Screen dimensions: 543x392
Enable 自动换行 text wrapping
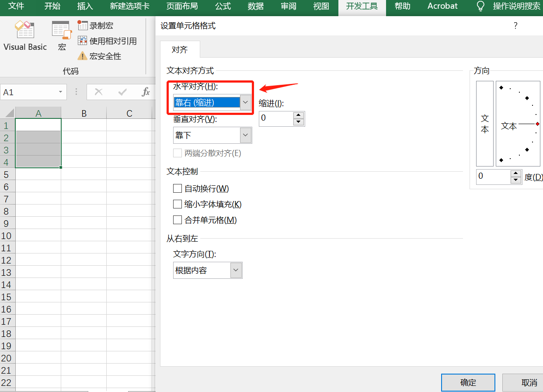point(178,188)
